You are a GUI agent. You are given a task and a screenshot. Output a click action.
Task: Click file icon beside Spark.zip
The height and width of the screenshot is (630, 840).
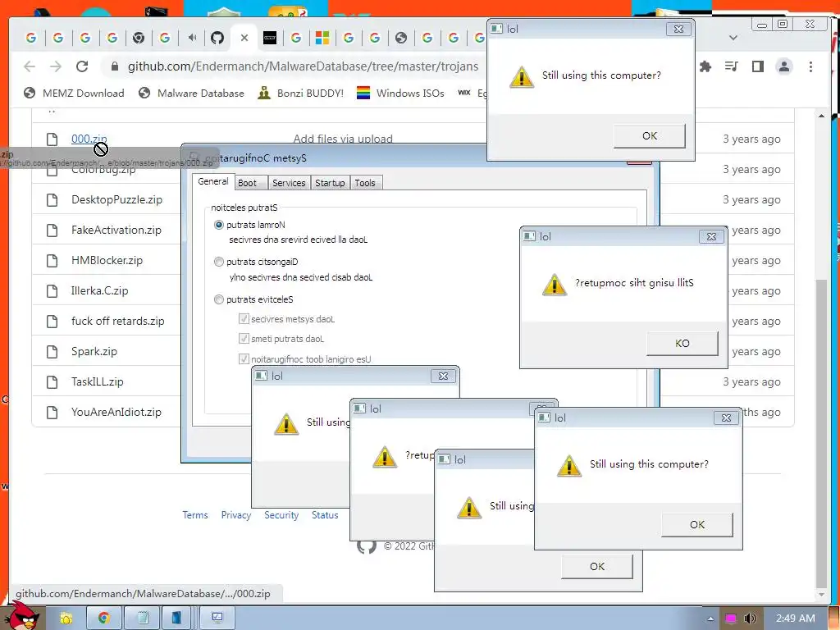(x=52, y=351)
